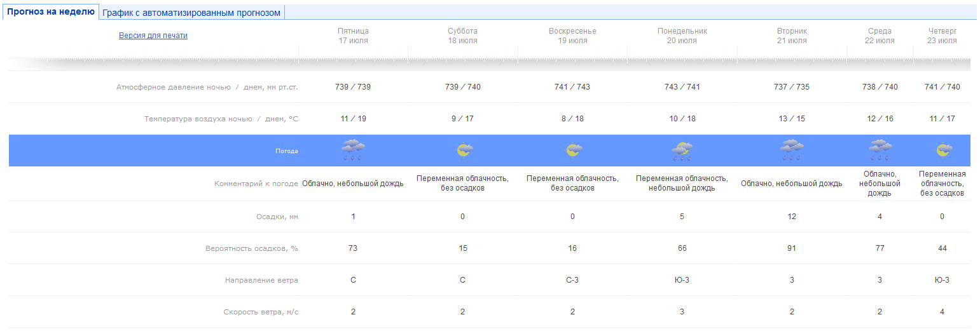Click Thursday's partly cloudy weather icon
This screenshot has height=336, width=980.
point(943,151)
